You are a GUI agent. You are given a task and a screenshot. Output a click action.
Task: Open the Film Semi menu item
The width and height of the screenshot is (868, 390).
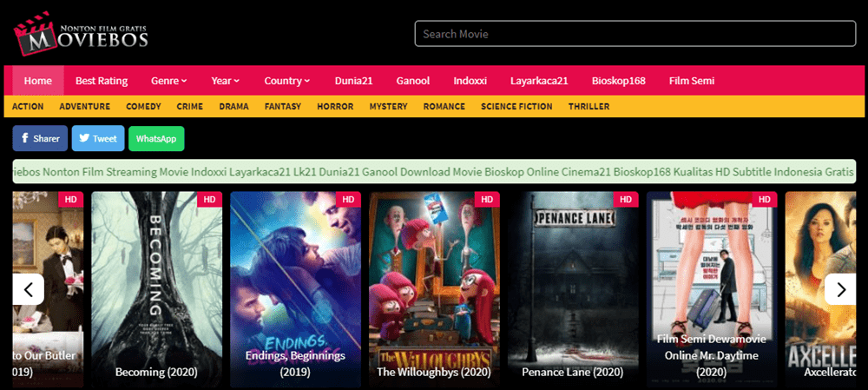(x=692, y=80)
